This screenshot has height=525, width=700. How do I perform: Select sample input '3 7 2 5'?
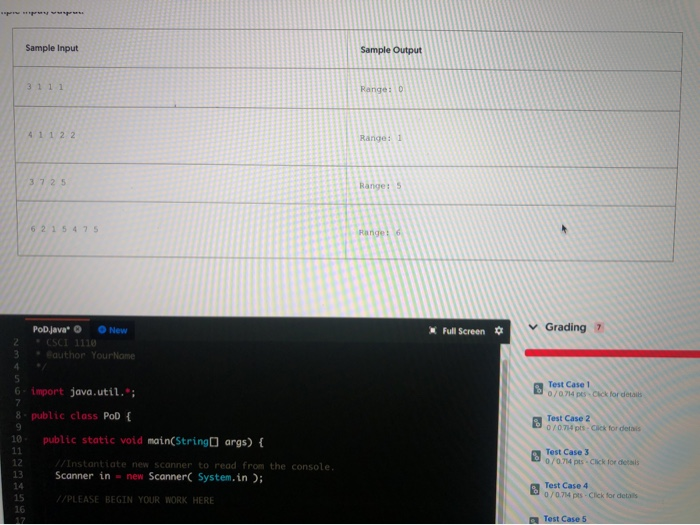(48, 182)
